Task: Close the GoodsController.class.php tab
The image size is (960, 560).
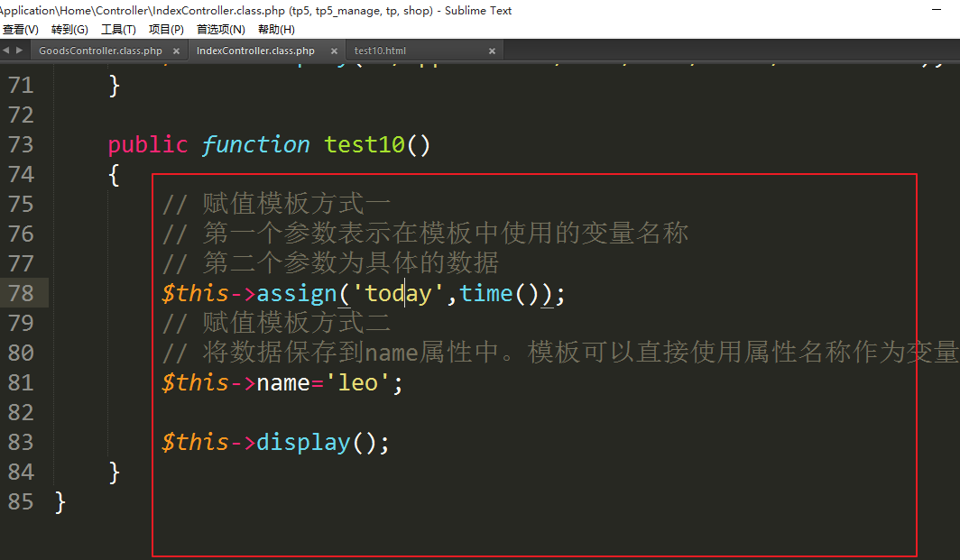Action: [178, 51]
